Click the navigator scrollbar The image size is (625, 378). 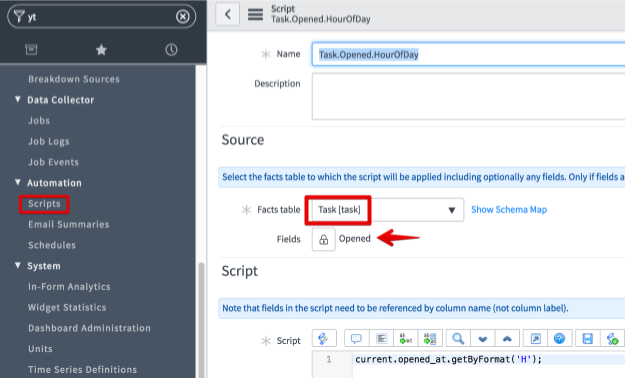(201, 319)
